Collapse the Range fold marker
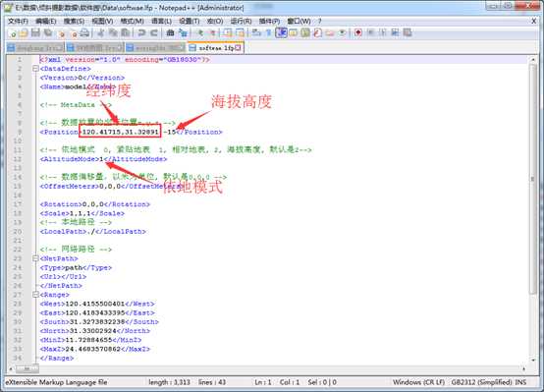The width and height of the screenshot is (544, 392). point(35,295)
